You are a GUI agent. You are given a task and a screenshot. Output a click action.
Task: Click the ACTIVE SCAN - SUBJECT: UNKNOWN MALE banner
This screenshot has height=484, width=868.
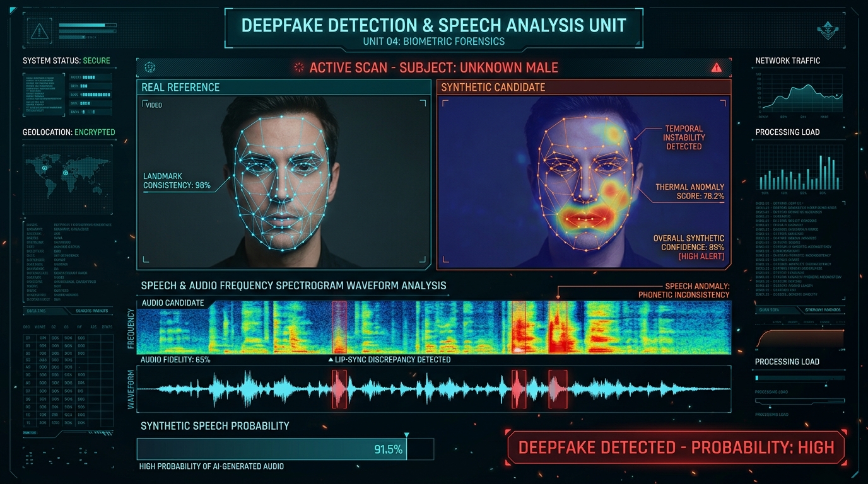[x=434, y=67]
